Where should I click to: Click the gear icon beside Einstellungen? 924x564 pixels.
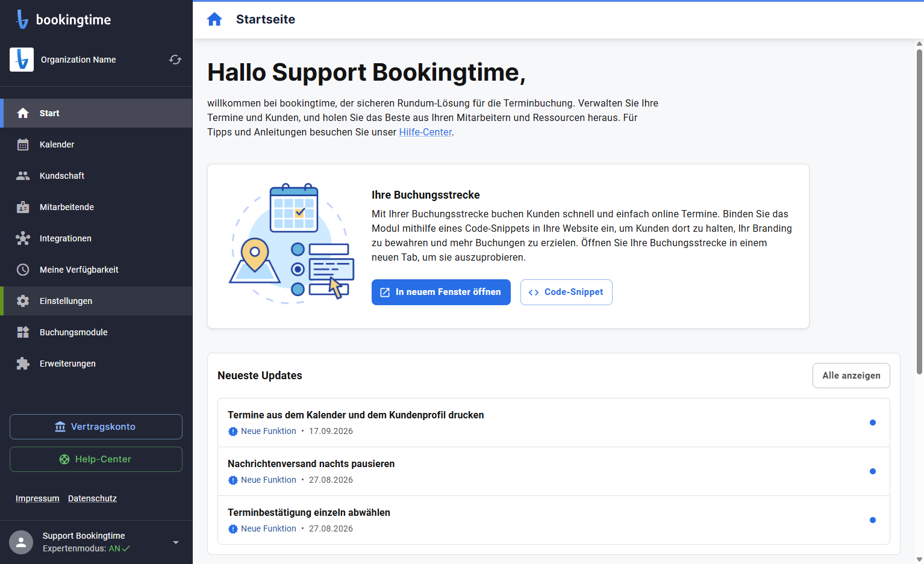click(x=23, y=301)
